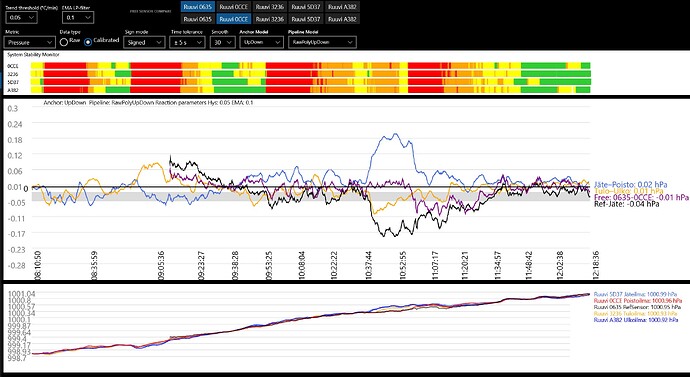Toggle Ruuvi A382 in top sensor row
The height and width of the screenshot is (377, 690).
click(342, 7)
